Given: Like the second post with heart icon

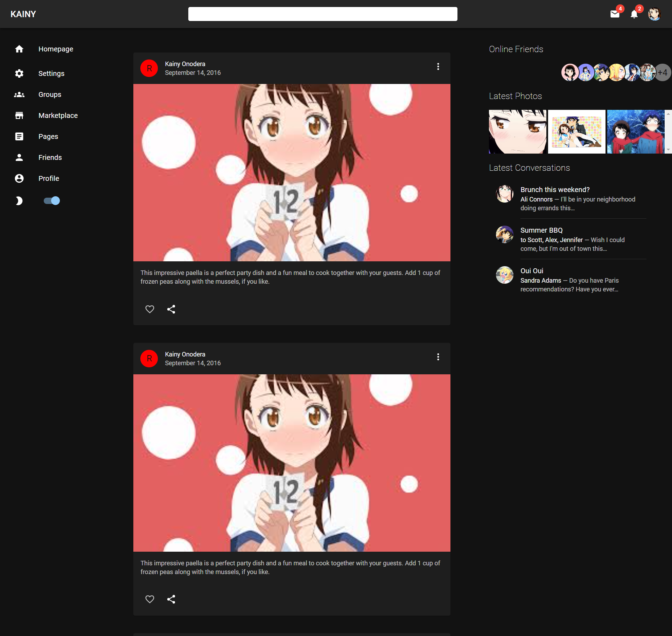Looking at the screenshot, I should (150, 599).
